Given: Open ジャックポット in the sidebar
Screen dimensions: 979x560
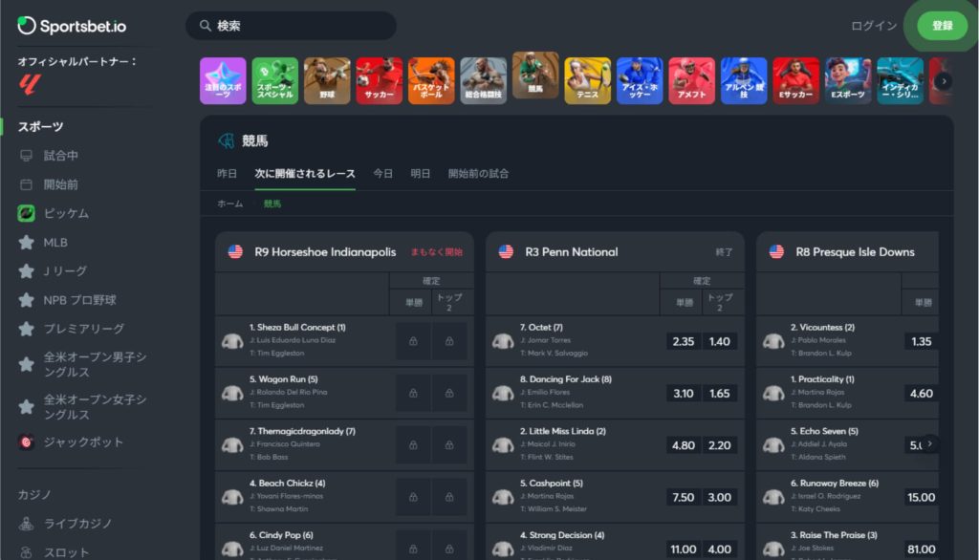Looking at the screenshot, I should [x=82, y=442].
